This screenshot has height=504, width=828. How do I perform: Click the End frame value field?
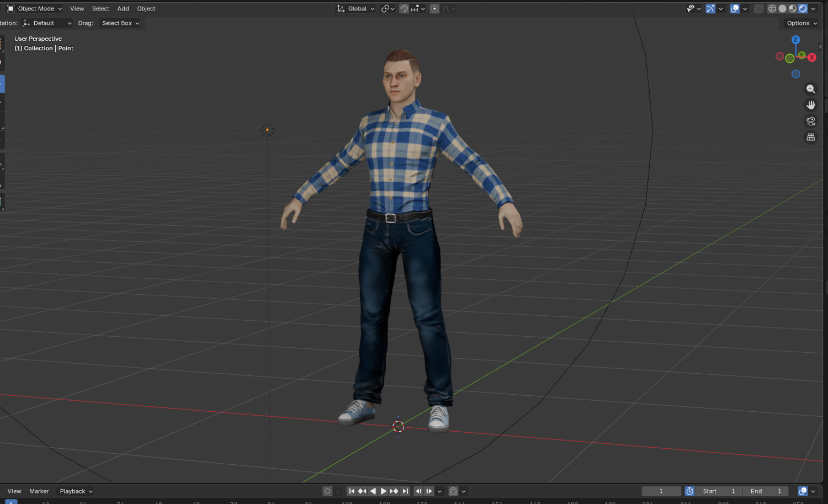pyautogui.click(x=766, y=491)
